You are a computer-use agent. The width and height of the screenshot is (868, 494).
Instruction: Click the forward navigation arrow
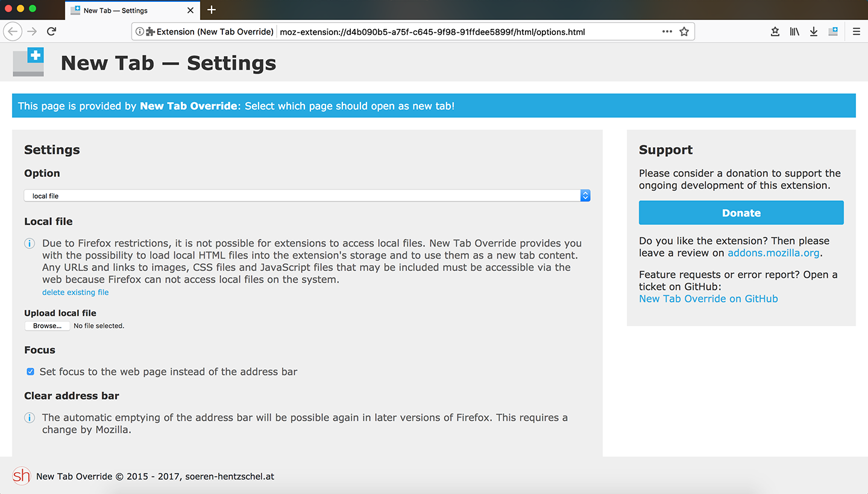click(x=33, y=31)
